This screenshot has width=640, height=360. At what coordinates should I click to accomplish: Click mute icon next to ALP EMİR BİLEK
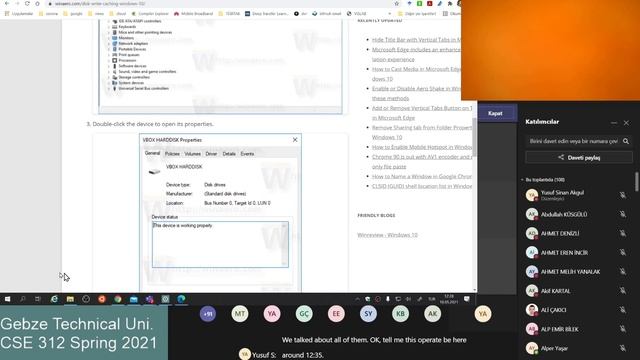point(622,329)
